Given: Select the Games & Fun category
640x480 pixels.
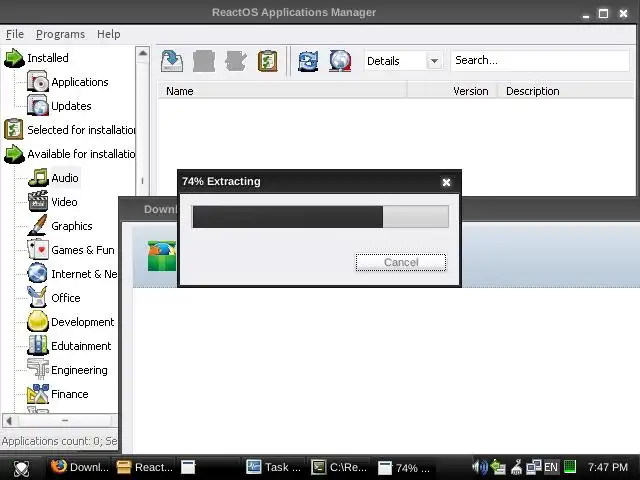Looking at the screenshot, I should point(83,250).
